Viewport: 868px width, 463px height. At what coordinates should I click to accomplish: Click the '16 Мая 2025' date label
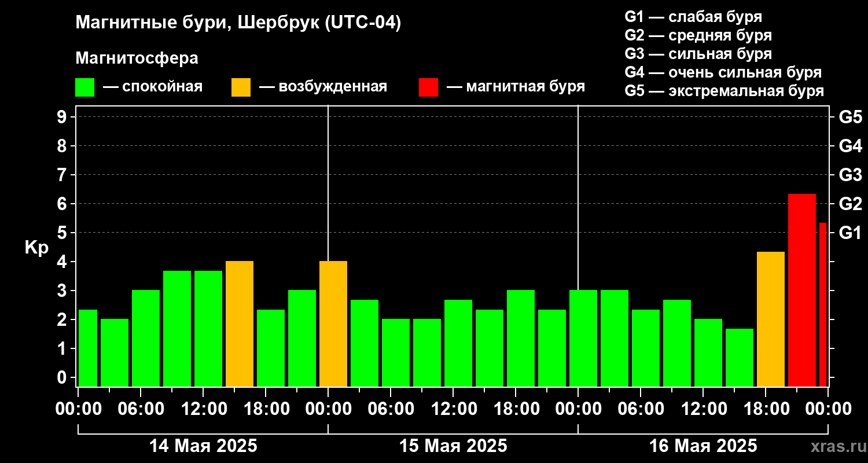tap(703, 446)
